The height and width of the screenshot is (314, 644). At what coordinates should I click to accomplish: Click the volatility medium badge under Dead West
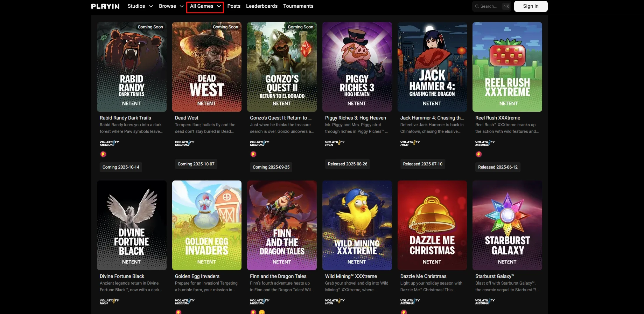coord(184,143)
